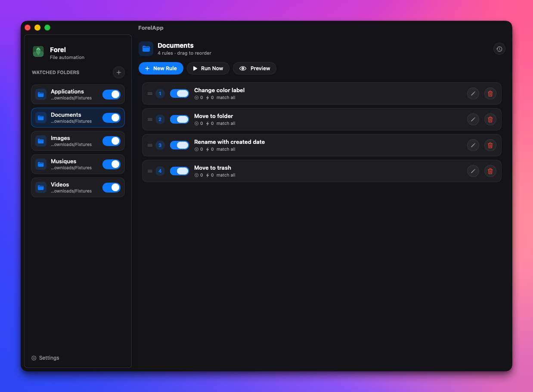533x392 pixels.
Task: Open the Preview button
Action: (x=254, y=68)
